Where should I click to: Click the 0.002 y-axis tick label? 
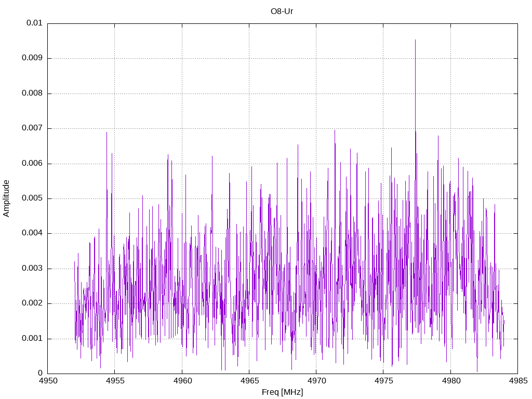click(x=32, y=303)
